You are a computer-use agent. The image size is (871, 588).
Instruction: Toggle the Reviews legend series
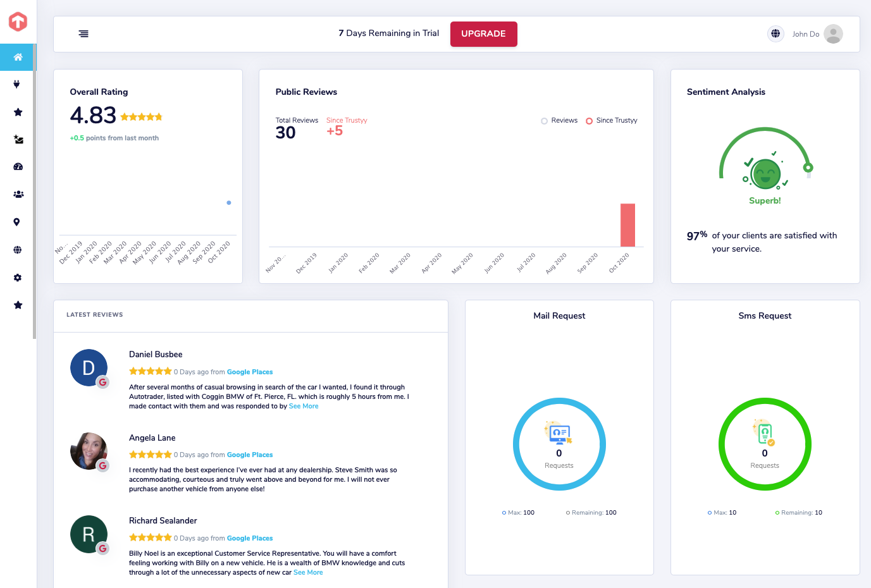[559, 121]
